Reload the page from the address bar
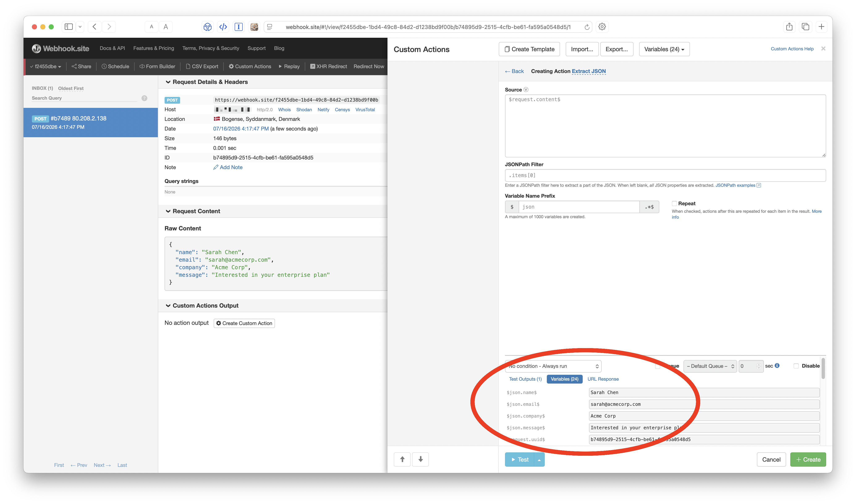The image size is (856, 504). pyautogui.click(x=587, y=27)
